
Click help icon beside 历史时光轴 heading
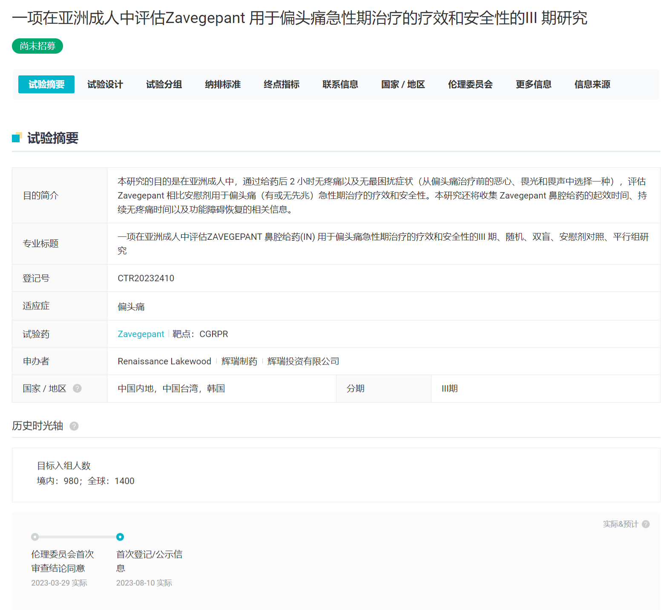tap(74, 426)
